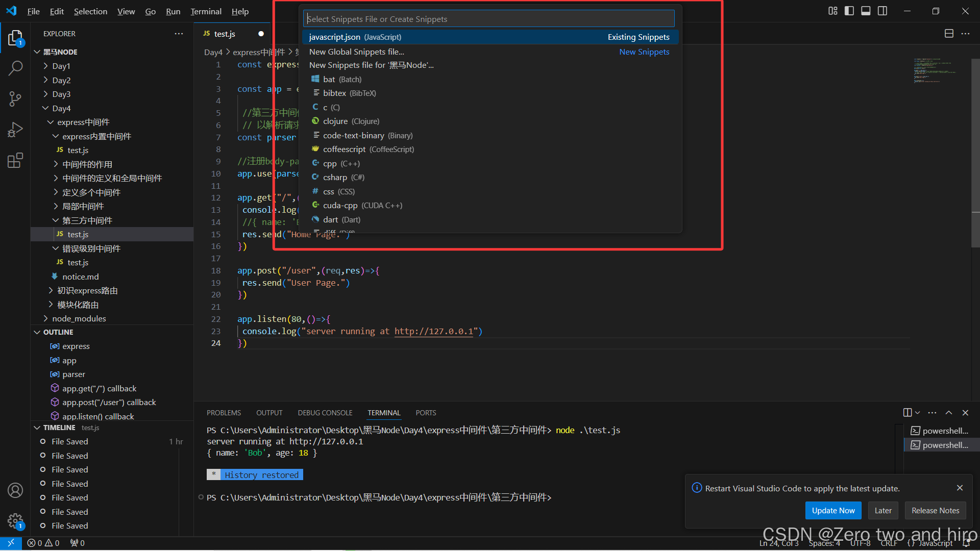This screenshot has height=551, width=980.
Task: Open the Run and Debug view
Action: (x=15, y=130)
